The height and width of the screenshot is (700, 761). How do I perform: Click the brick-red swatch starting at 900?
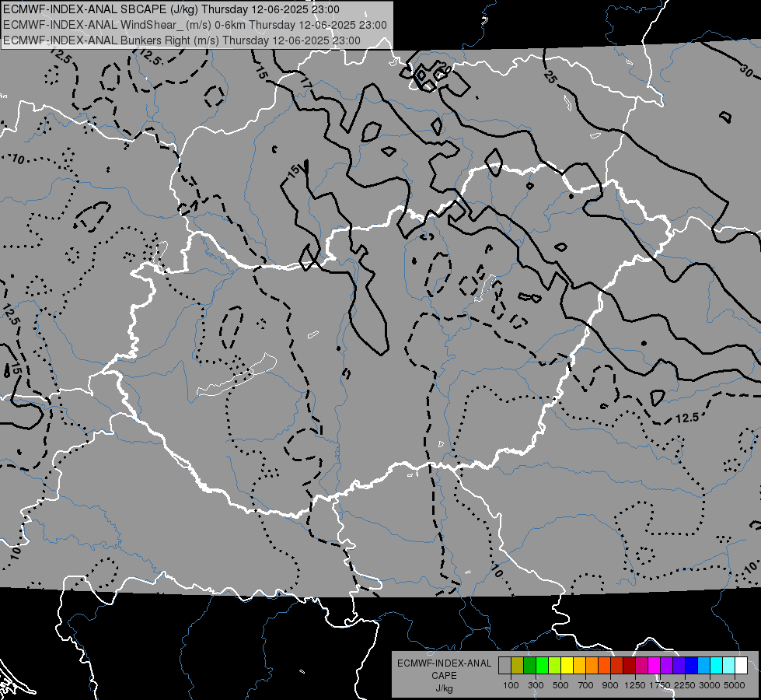[617, 666]
